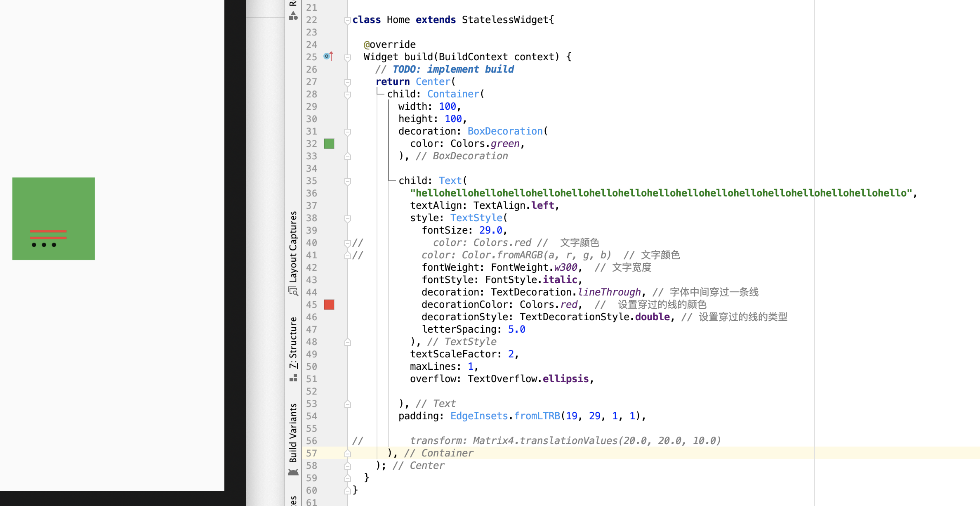Open the Layout Captures tool window
Screen dimensions: 980x506
pyautogui.click(x=293, y=247)
